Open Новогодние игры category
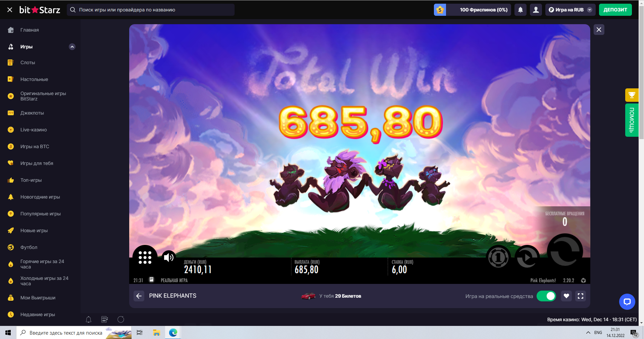The width and height of the screenshot is (644, 339). coord(40,197)
